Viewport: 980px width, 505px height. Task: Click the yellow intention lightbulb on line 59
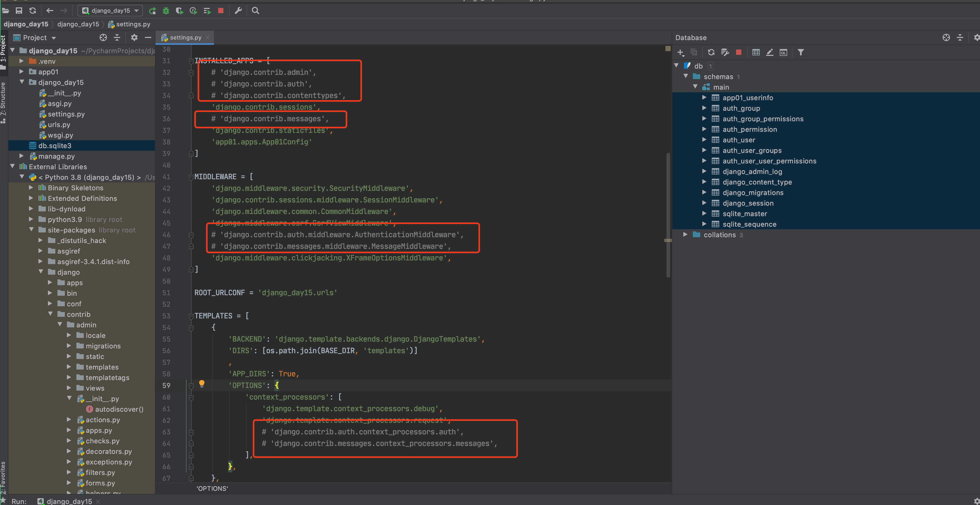[x=202, y=383]
